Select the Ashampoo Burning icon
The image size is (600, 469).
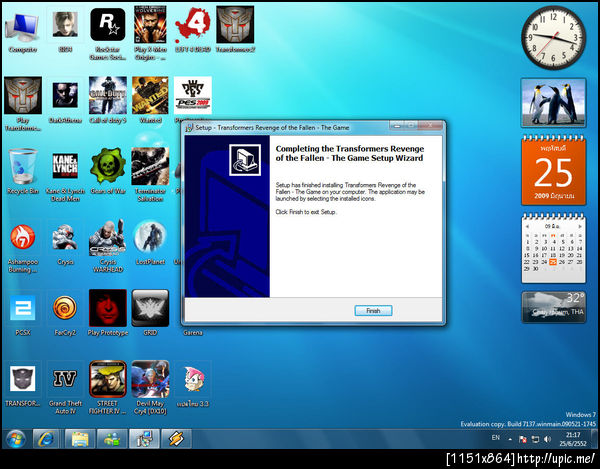(23, 246)
